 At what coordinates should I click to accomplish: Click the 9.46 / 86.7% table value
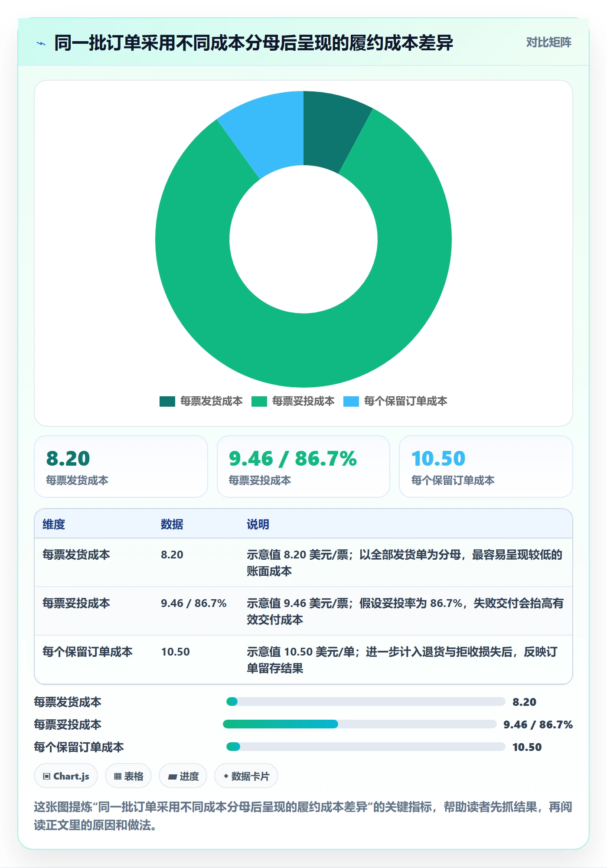(x=194, y=603)
